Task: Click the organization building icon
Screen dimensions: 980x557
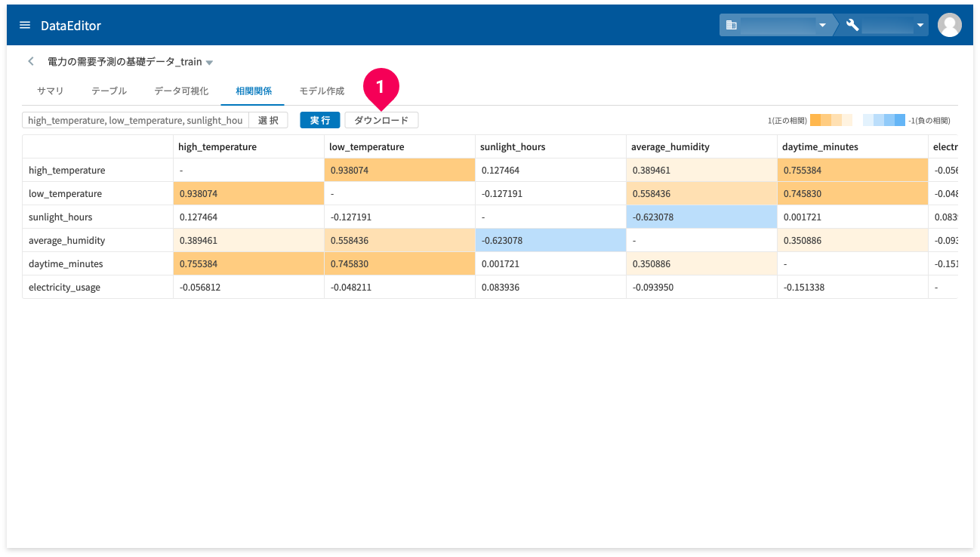Action: tap(731, 25)
